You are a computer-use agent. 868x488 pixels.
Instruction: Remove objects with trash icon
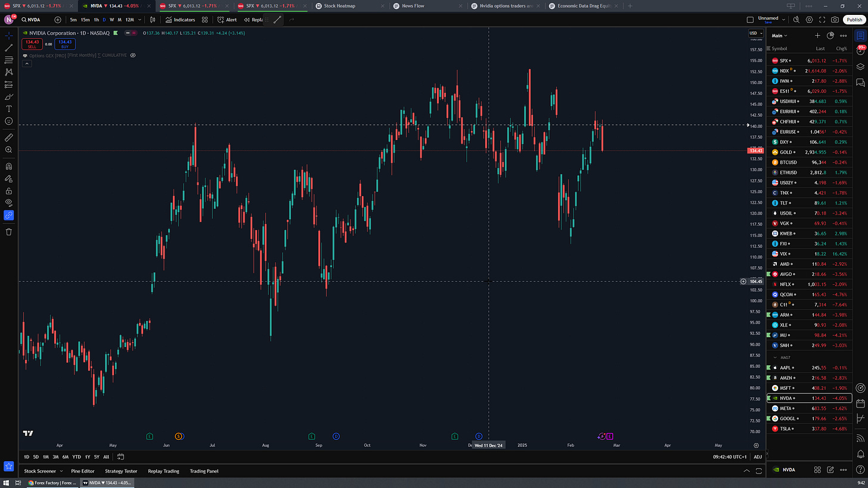tap(9, 232)
